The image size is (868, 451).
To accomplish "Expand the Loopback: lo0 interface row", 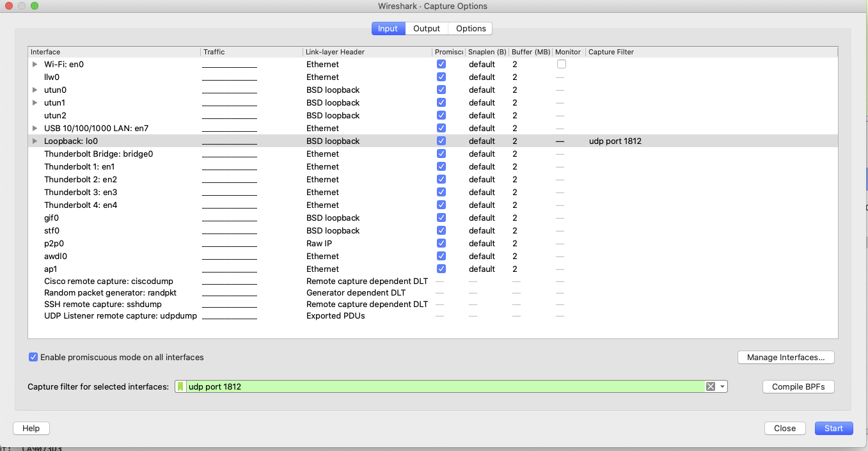I will (35, 141).
